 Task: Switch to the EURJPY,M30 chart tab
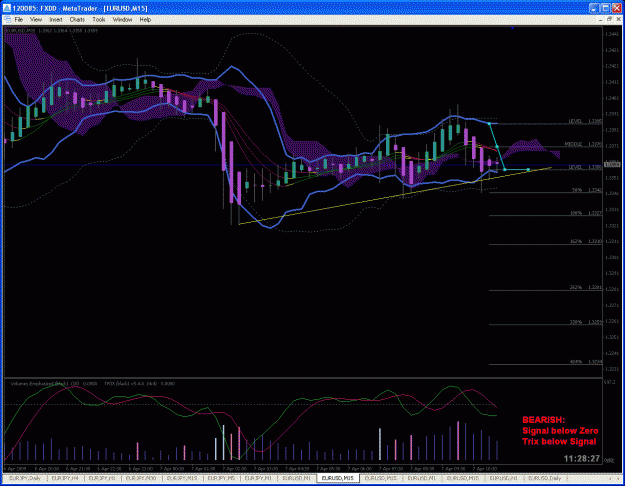(x=141, y=478)
